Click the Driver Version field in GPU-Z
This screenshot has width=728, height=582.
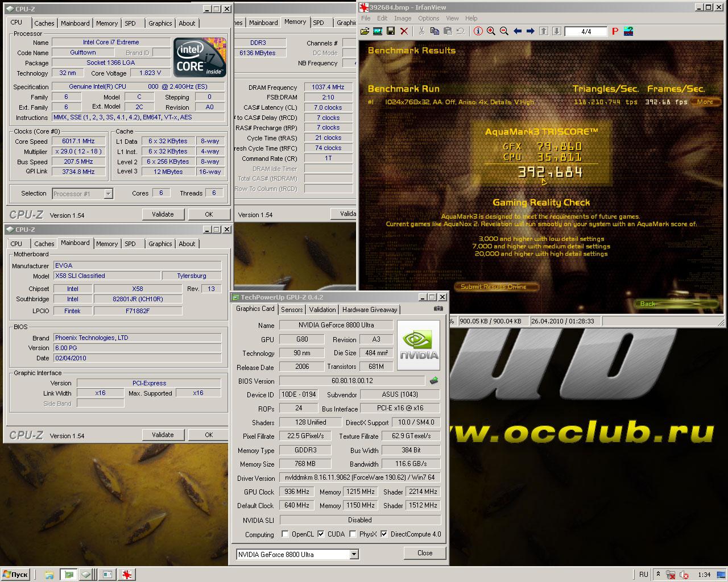(x=359, y=478)
